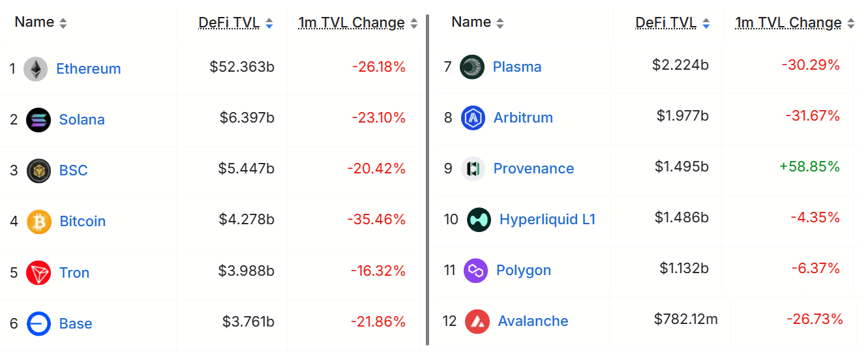The width and height of the screenshot is (868, 352).
Task: Click the Hyperliquid L1 logo icon
Action: (479, 220)
